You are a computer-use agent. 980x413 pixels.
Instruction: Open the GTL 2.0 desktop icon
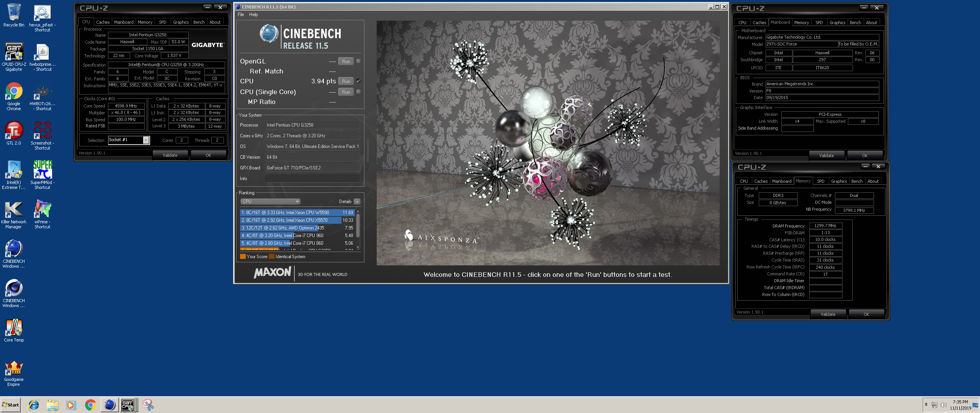14,133
